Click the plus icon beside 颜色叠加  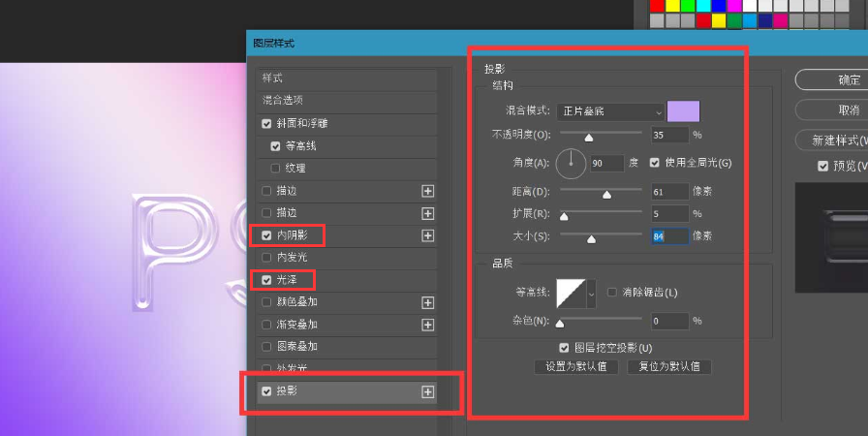tap(427, 302)
